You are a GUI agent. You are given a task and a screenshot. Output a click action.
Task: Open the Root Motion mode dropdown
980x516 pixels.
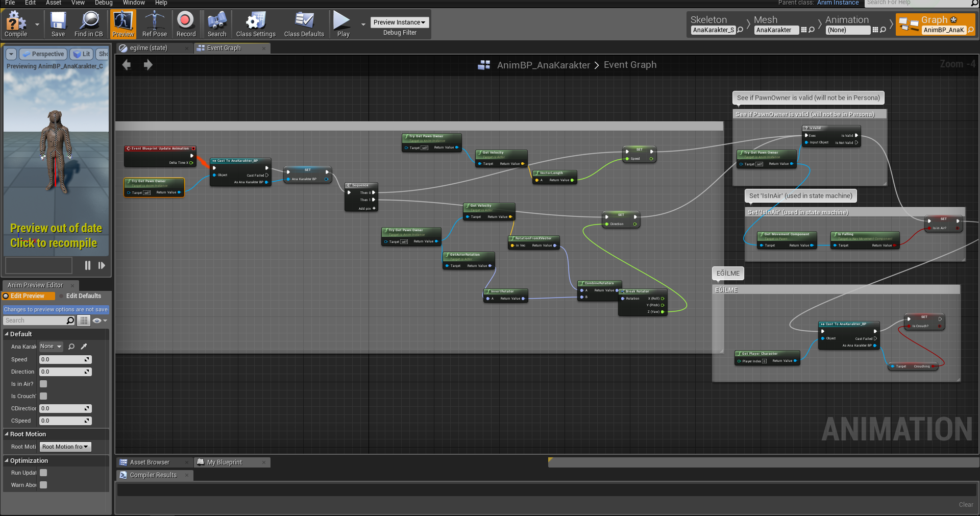(x=65, y=447)
